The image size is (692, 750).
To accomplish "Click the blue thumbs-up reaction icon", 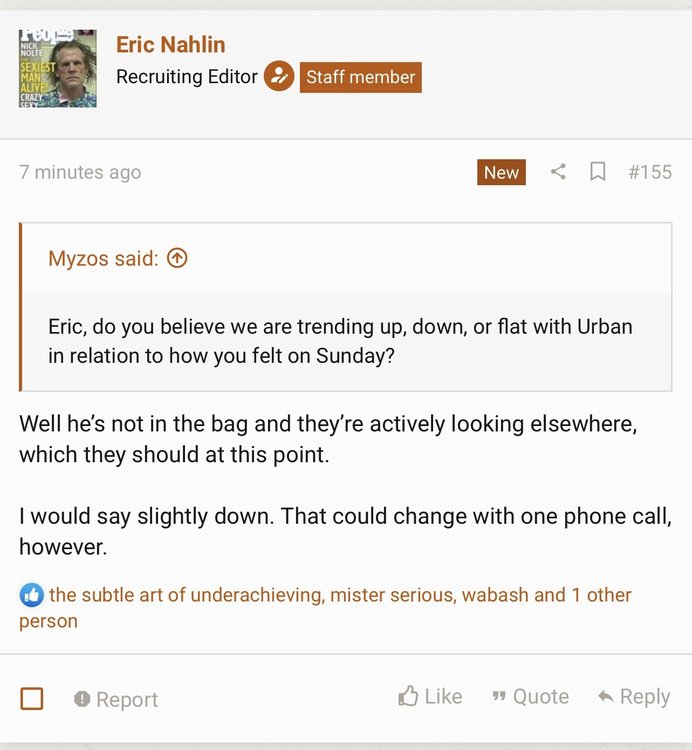I will (x=31, y=596).
